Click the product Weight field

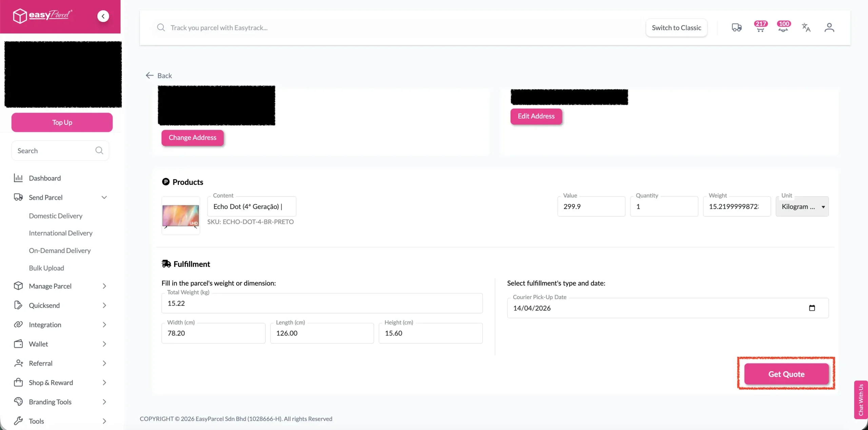pos(737,207)
